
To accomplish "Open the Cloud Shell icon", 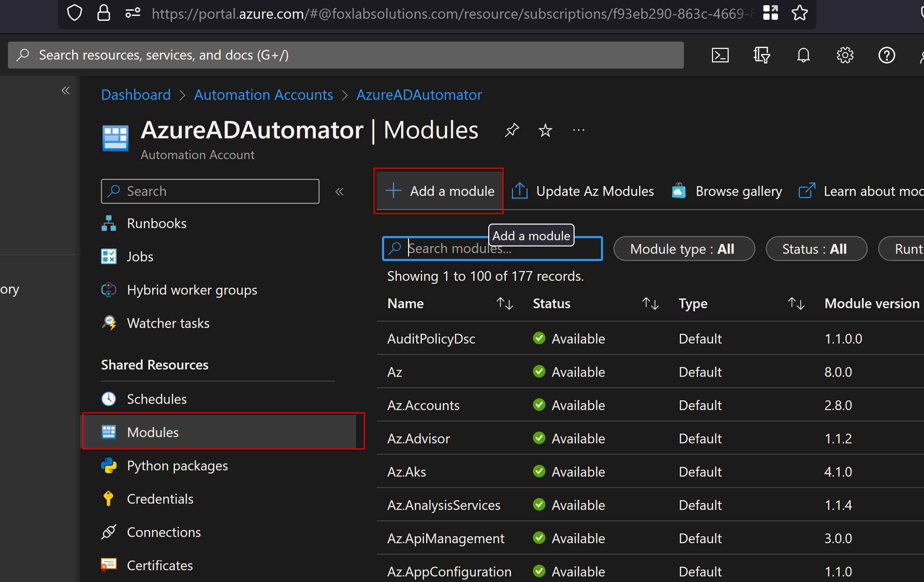I will [x=720, y=55].
